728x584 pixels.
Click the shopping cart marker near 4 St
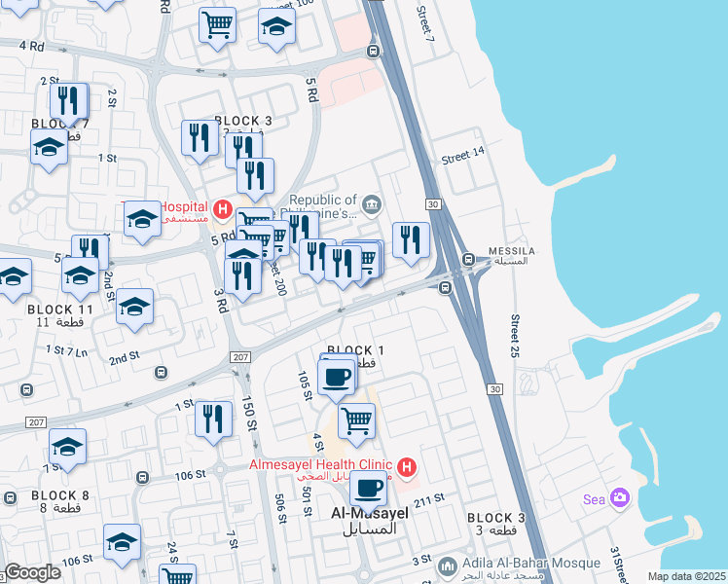[x=356, y=422]
